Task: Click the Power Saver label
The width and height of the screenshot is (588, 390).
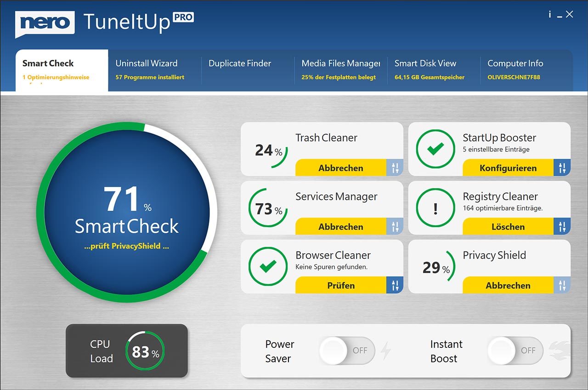Action: click(279, 351)
